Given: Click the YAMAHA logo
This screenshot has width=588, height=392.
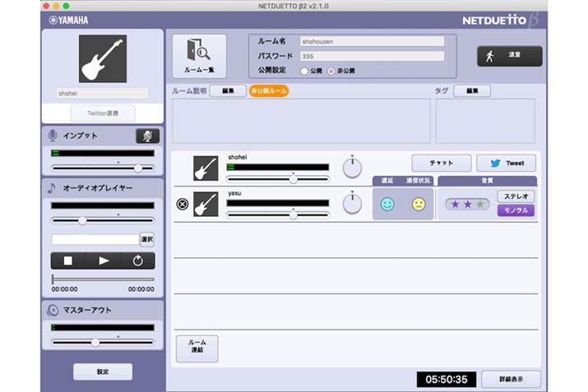Looking at the screenshot, I should tap(68, 21).
